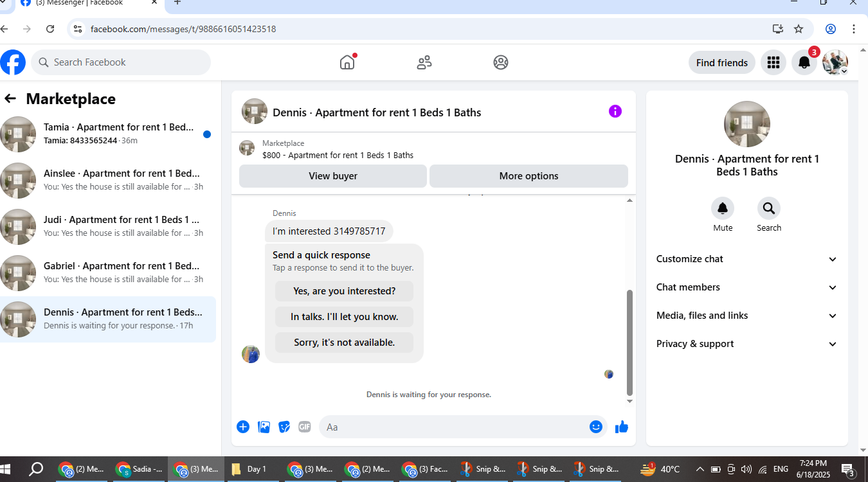This screenshot has width=868, height=482.
Task: Open the notifications bell
Action: point(804,62)
